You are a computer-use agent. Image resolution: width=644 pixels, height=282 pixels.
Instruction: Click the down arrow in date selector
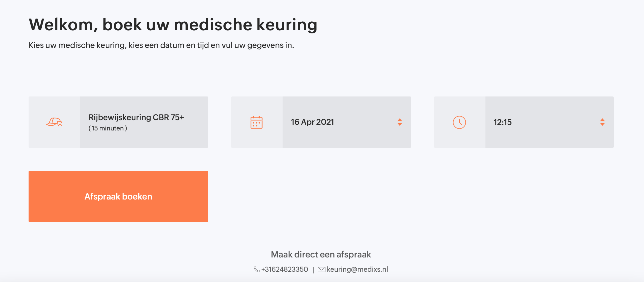tap(400, 124)
